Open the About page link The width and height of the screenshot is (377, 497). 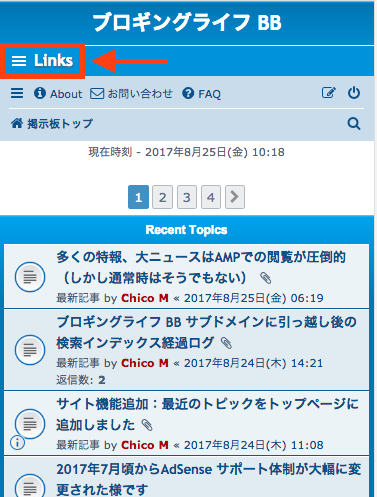pyautogui.click(x=58, y=94)
